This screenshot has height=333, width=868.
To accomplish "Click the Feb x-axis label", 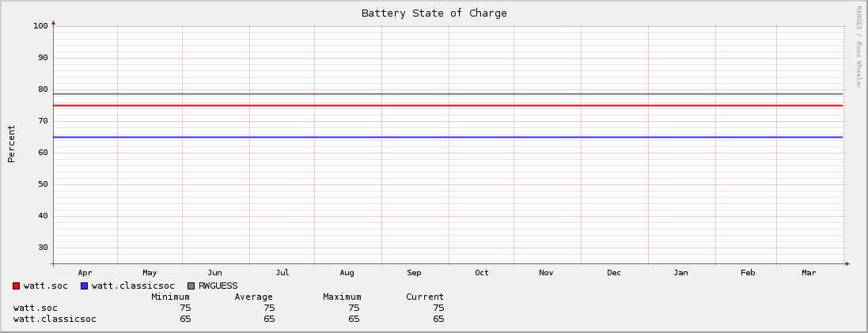I will click(x=748, y=273).
